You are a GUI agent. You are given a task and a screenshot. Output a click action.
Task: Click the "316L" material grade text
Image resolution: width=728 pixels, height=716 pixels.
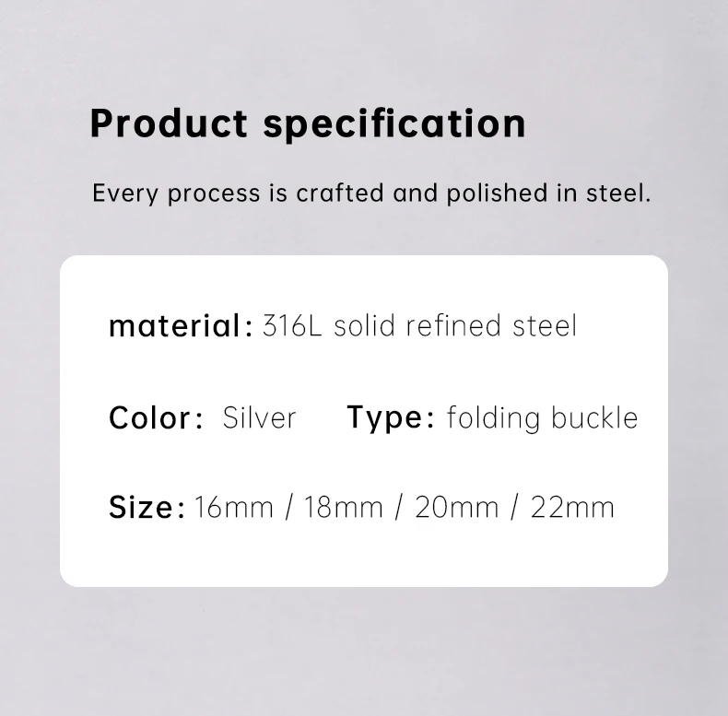(x=292, y=326)
